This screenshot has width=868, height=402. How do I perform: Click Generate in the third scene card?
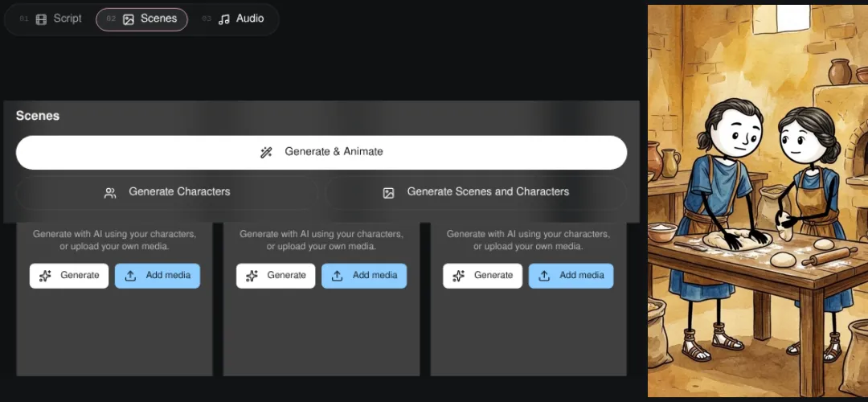[483, 276]
